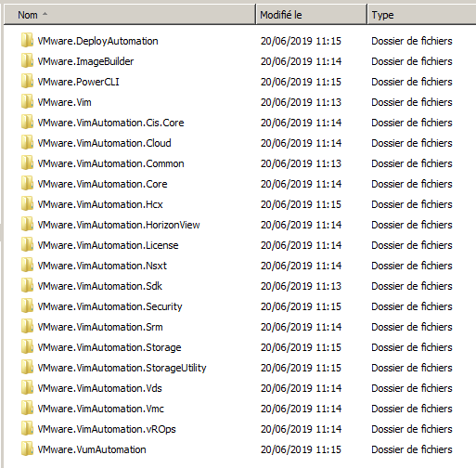Select the VMware.ImageBuilder name text
Viewport: 476px width, 468px height.
pyautogui.click(x=85, y=61)
